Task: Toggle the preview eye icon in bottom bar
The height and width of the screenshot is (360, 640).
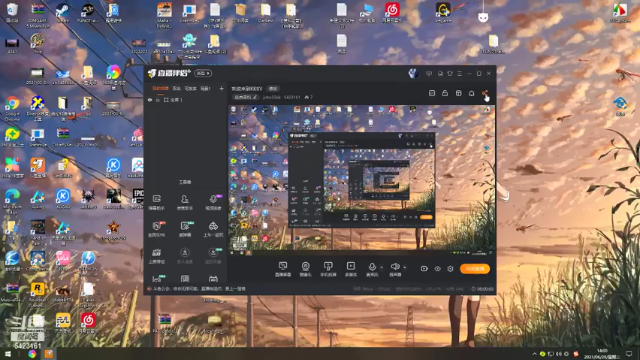Action: [x=437, y=269]
